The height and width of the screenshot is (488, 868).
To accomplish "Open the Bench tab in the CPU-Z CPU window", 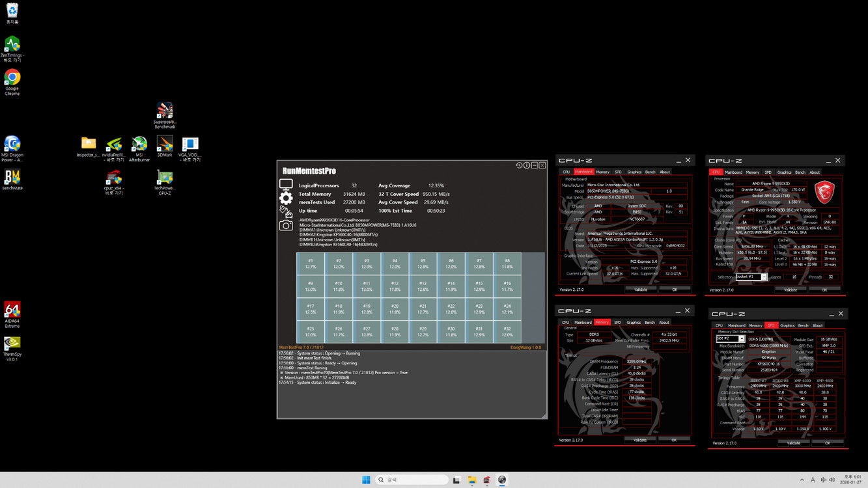I will 800,172.
